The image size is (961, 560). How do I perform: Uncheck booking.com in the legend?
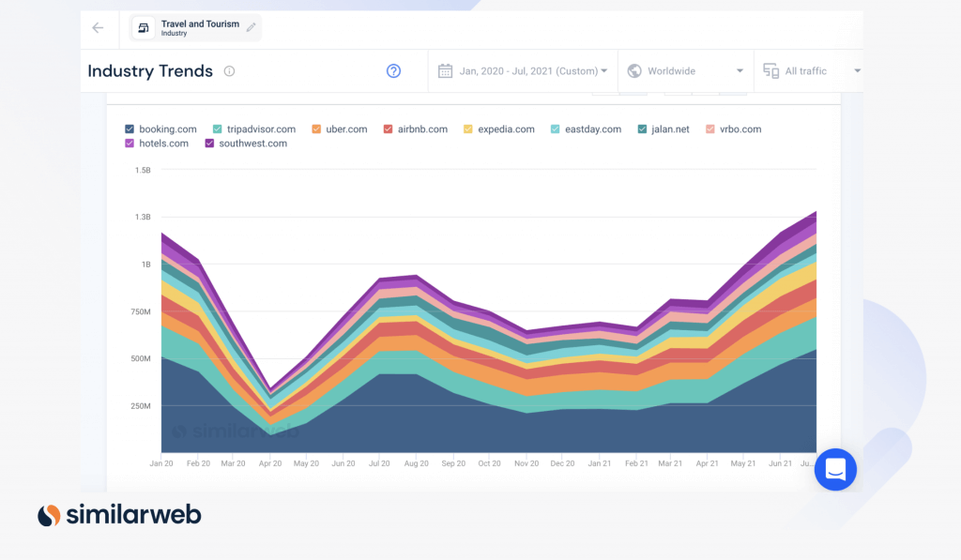(x=130, y=129)
